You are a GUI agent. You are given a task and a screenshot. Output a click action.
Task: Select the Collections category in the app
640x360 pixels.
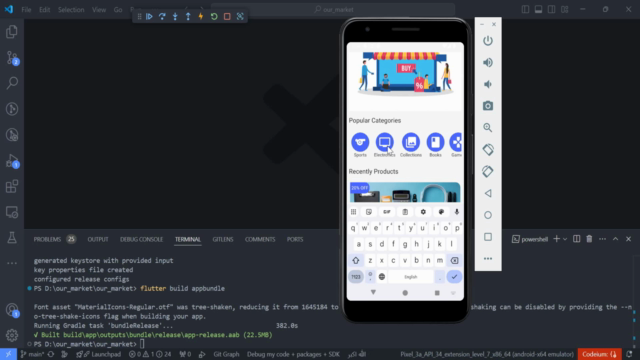[x=411, y=144]
